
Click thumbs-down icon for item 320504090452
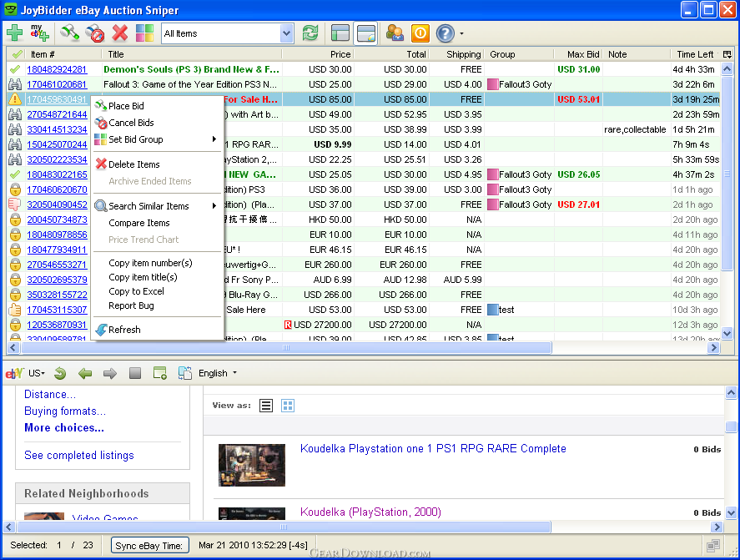(x=15, y=204)
